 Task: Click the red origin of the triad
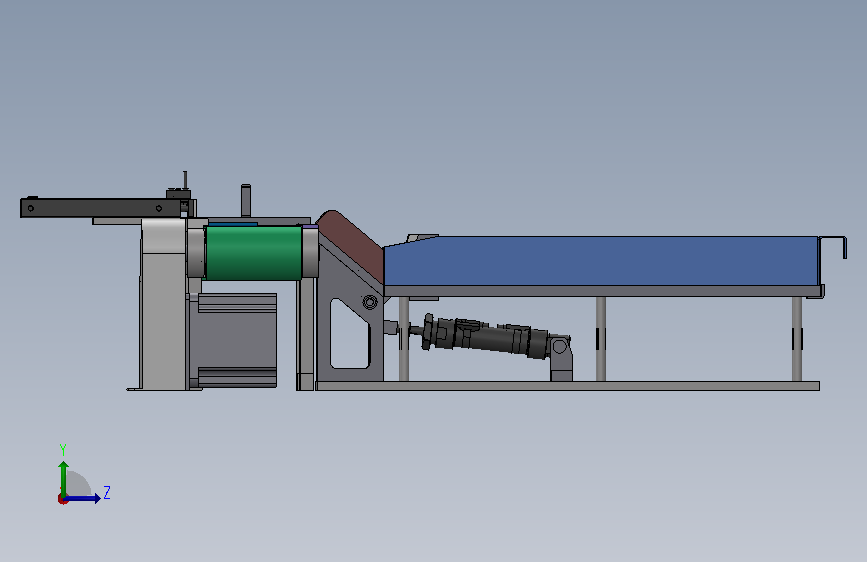click(62, 499)
